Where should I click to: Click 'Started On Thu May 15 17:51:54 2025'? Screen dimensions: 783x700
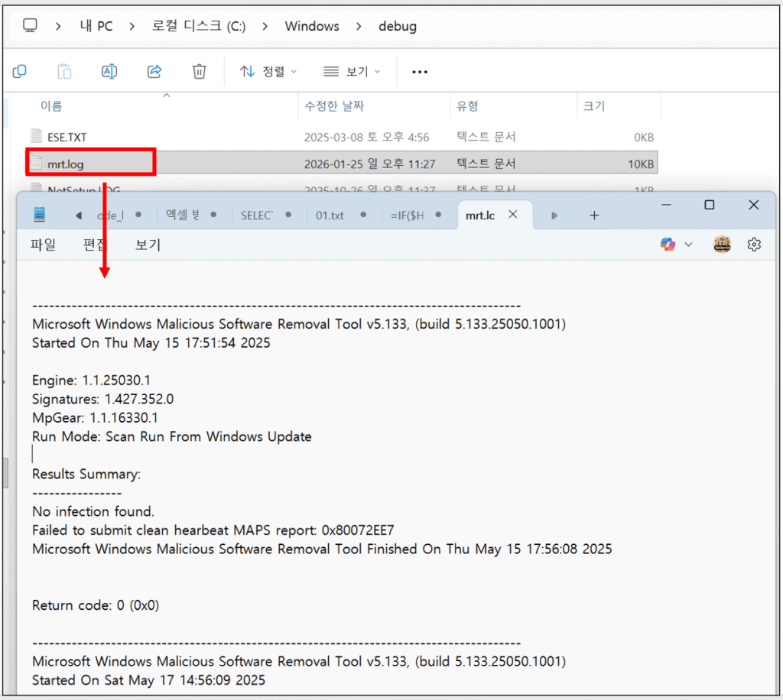[x=151, y=343]
